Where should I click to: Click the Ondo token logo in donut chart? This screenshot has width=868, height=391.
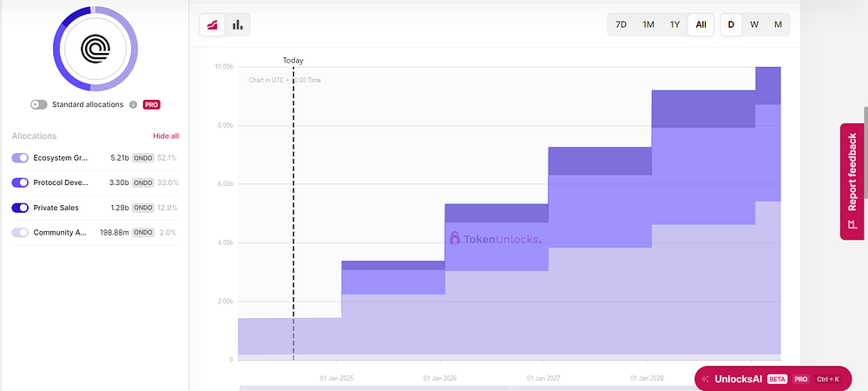pyautogui.click(x=95, y=49)
